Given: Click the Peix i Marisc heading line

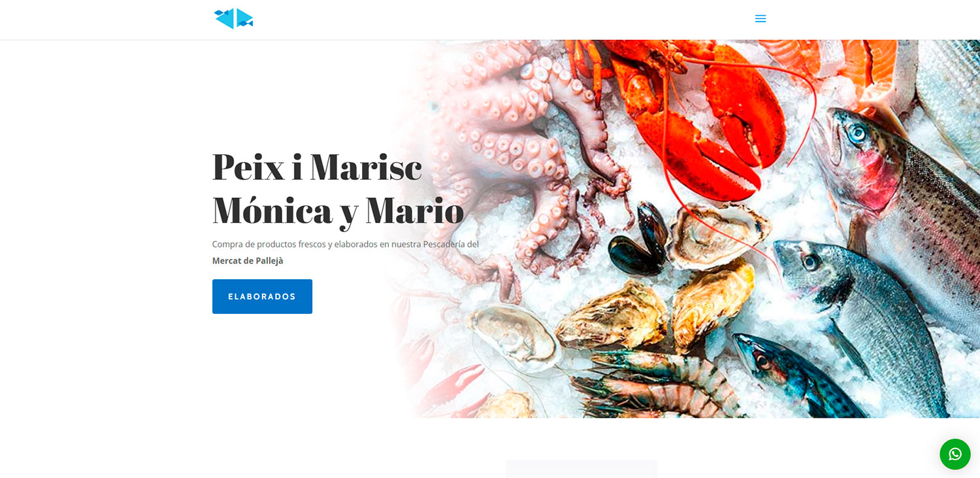Looking at the screenshot, I should click(317, 167).
